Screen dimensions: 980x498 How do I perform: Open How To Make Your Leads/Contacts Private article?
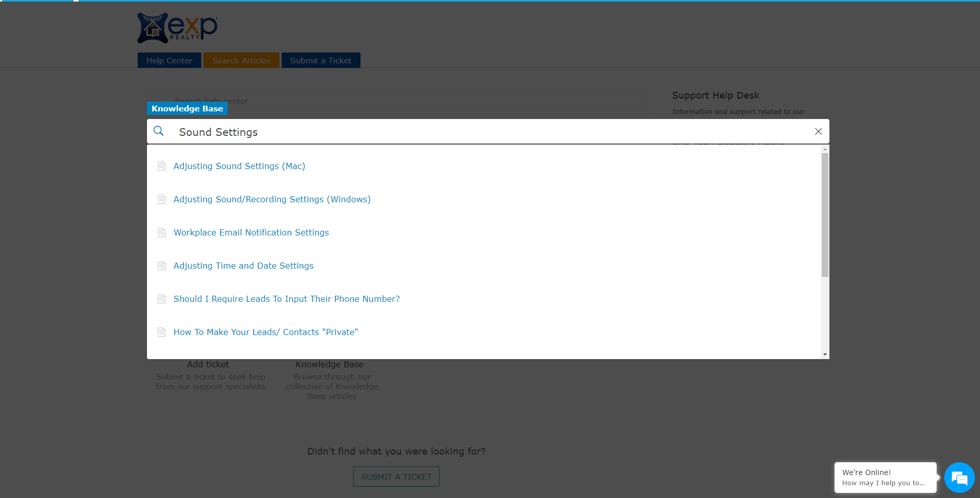pyautogui.click(x=266, y=332)
